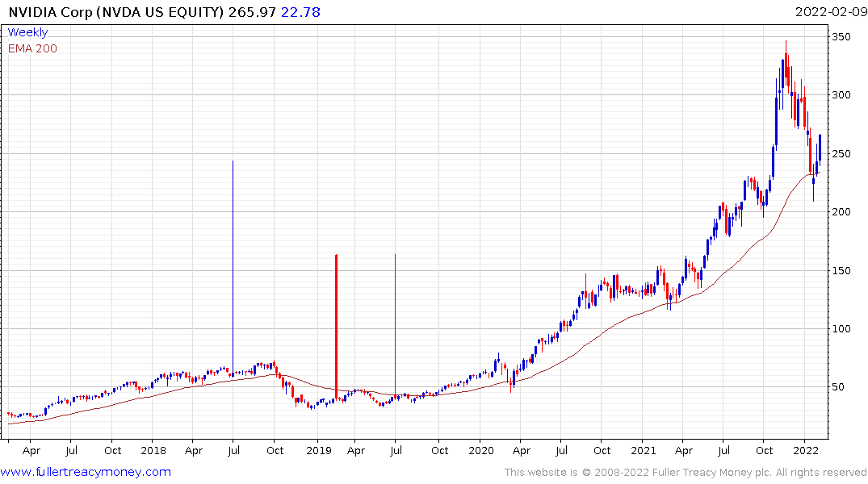
Task: Click the 2022 label on time axis
Action: click(806, 450)
